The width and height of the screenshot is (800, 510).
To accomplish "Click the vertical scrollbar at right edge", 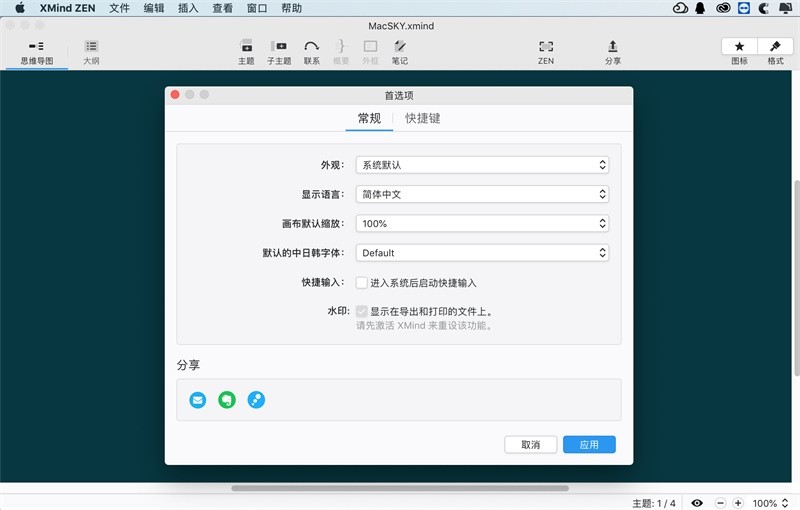I will pos(796,278).
